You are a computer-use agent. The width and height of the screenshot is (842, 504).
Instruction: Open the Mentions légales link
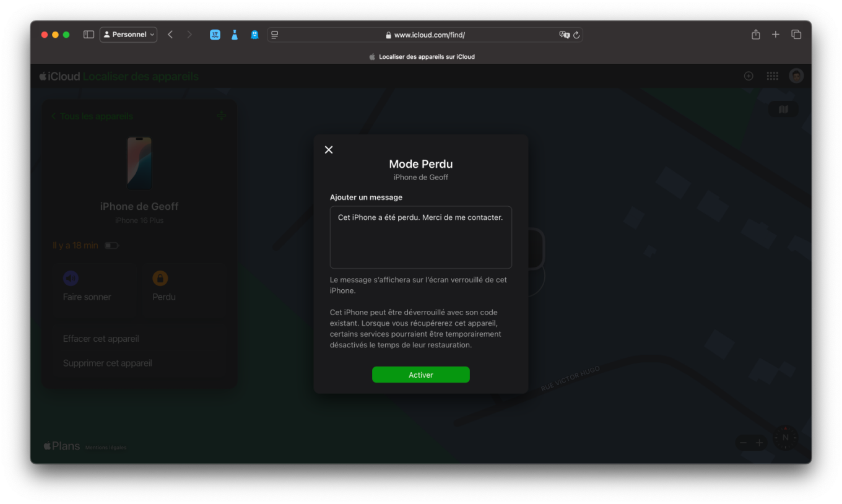pyautogui.click(x=105, y=447)
